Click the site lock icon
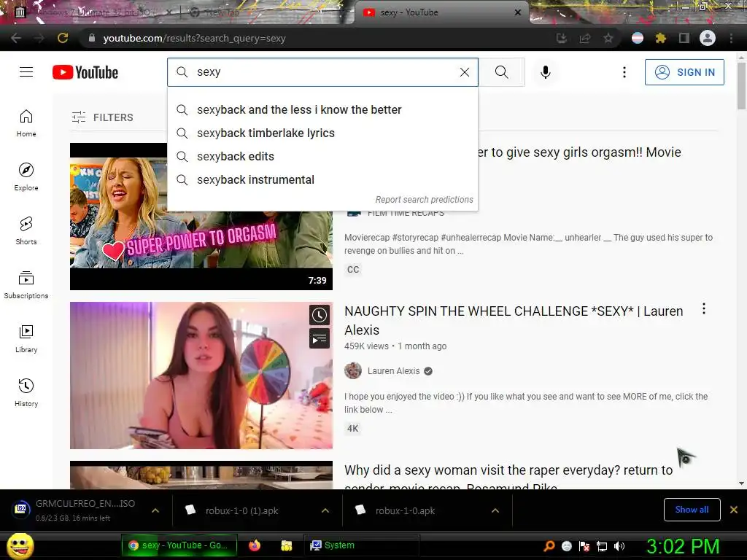 click(92, 38)
